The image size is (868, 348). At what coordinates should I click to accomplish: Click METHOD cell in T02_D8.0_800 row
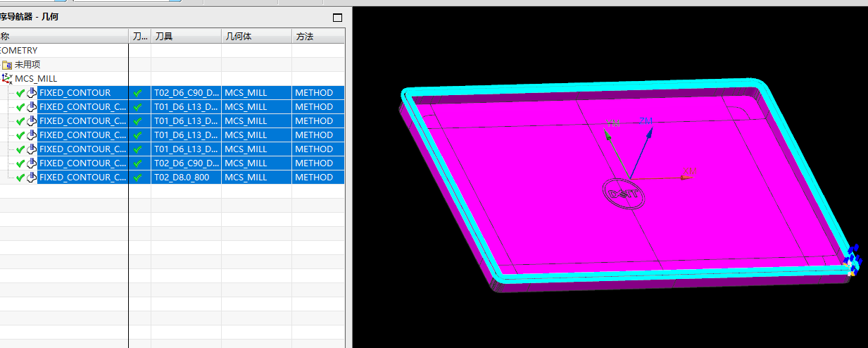tap(318, 178)
